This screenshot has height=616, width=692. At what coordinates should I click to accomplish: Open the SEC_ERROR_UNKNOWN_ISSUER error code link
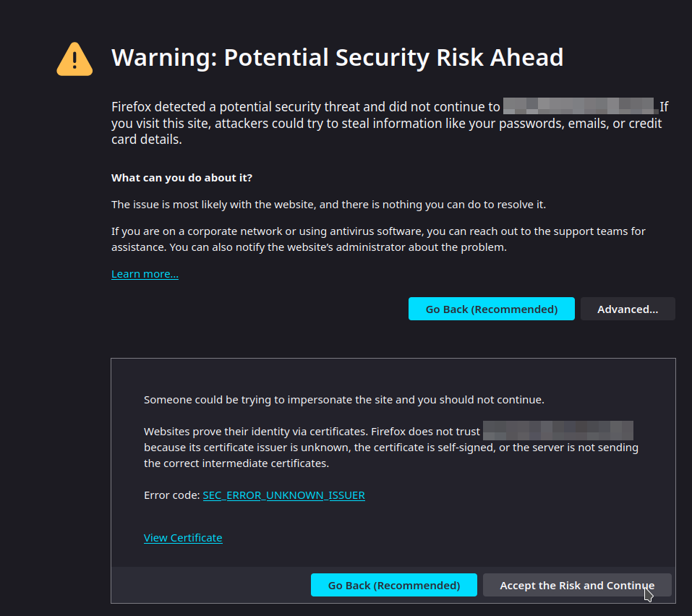click(x=283, y=495)
